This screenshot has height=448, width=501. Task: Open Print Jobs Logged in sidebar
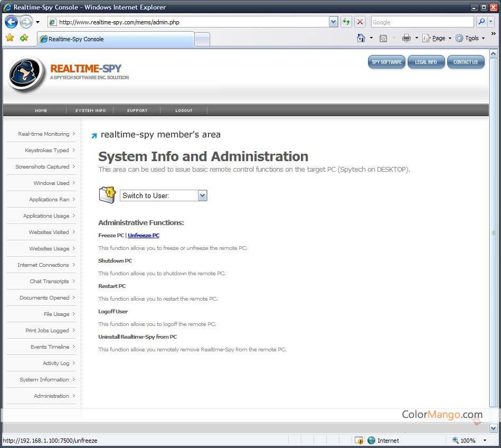tap(47, 330)
